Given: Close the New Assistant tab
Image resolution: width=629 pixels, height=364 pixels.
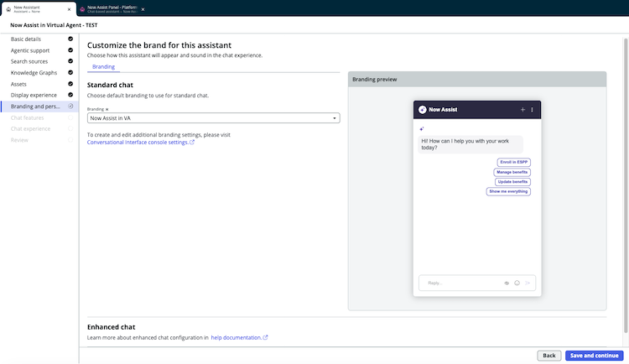Looking at the screenshot, I should point(69,9).
